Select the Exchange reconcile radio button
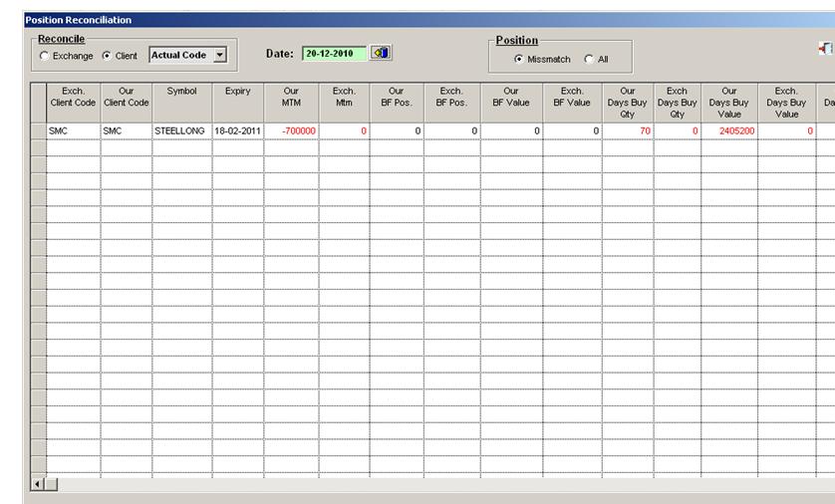 point(44,57)
